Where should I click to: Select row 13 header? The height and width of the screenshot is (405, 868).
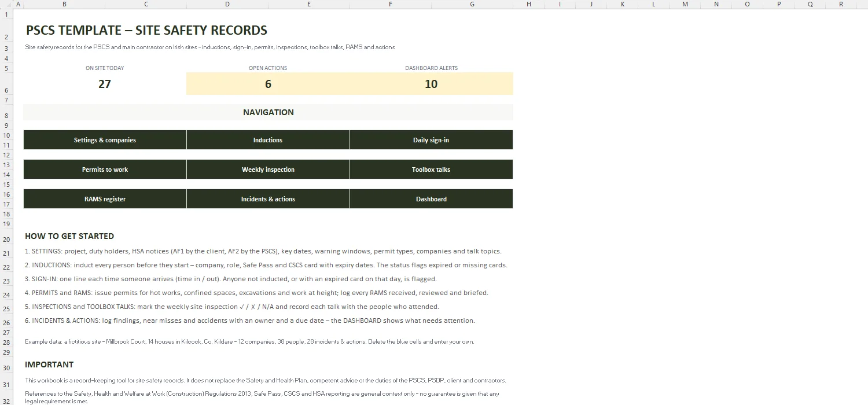point(6,165)
